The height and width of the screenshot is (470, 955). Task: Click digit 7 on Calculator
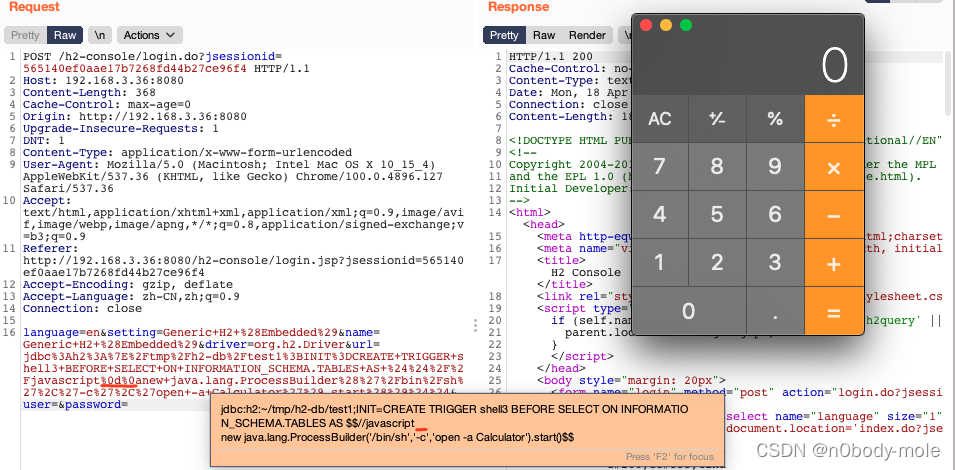(660, 167)
